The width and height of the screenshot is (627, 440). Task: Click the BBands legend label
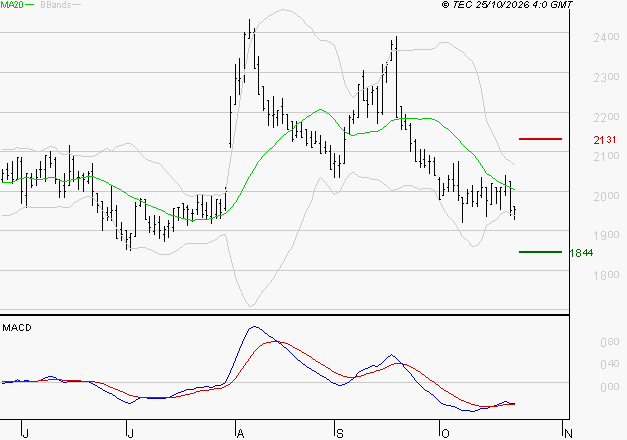point(56,5)
